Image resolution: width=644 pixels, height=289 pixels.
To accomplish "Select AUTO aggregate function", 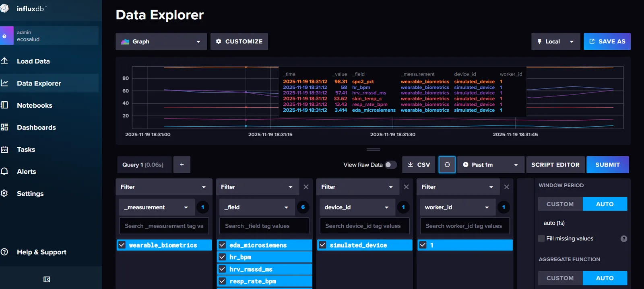I will (605, 278).
